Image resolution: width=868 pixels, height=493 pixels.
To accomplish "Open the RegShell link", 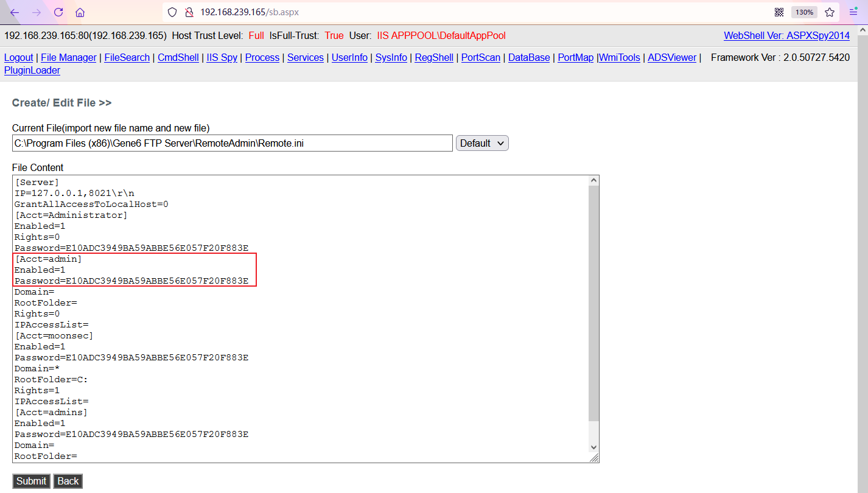I will pyautogui.click(x=434, y=58).
